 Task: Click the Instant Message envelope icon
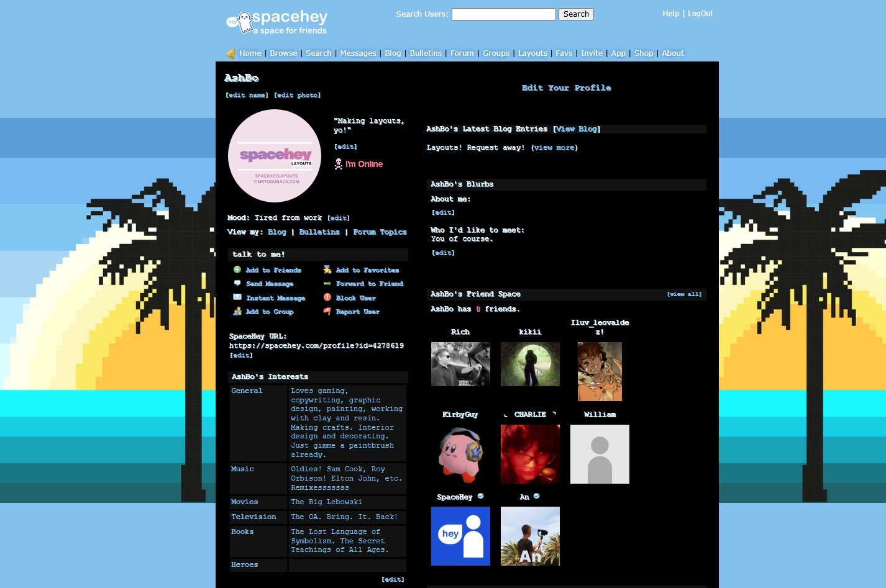tap(237, 297)
